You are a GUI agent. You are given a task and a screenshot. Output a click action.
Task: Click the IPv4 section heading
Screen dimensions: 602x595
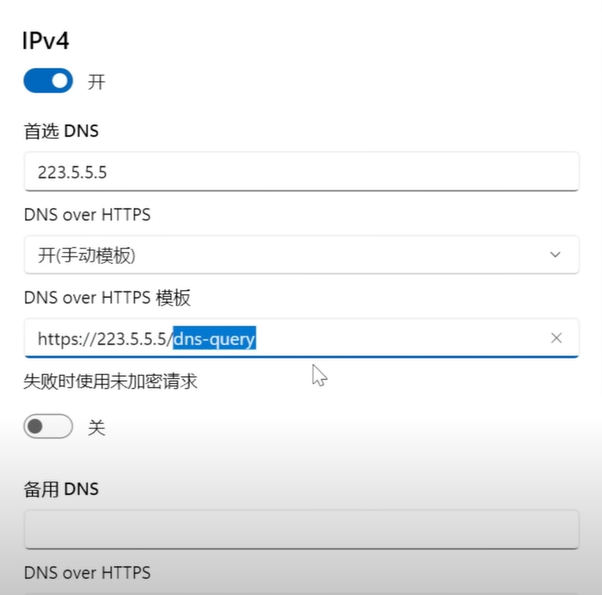(x=46, y=40)
